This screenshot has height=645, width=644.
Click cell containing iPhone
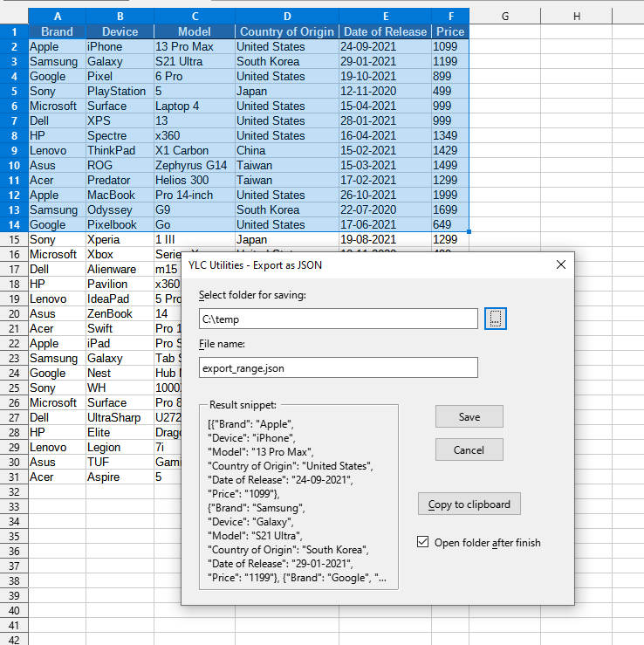120,46
